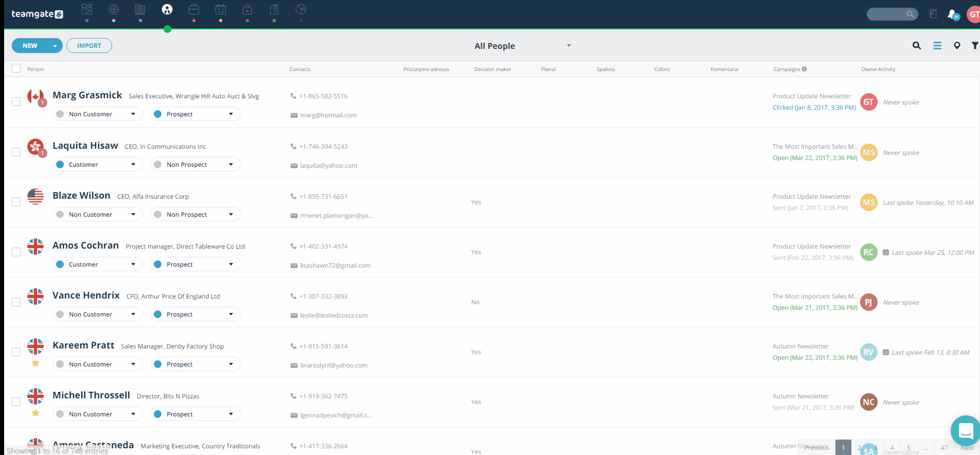980x455 pixels.
Task: Open the GT user avatar menu
Action: point(974,14)
